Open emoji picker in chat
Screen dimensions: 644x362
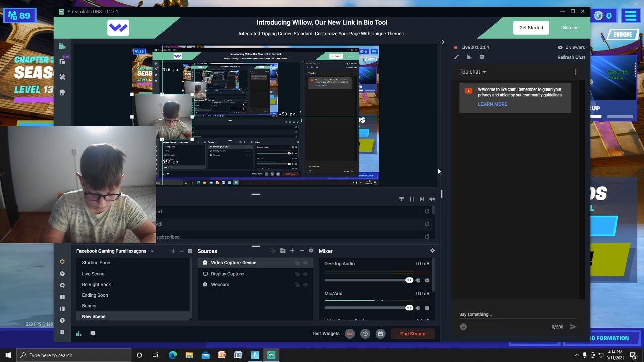coord(463,327)
